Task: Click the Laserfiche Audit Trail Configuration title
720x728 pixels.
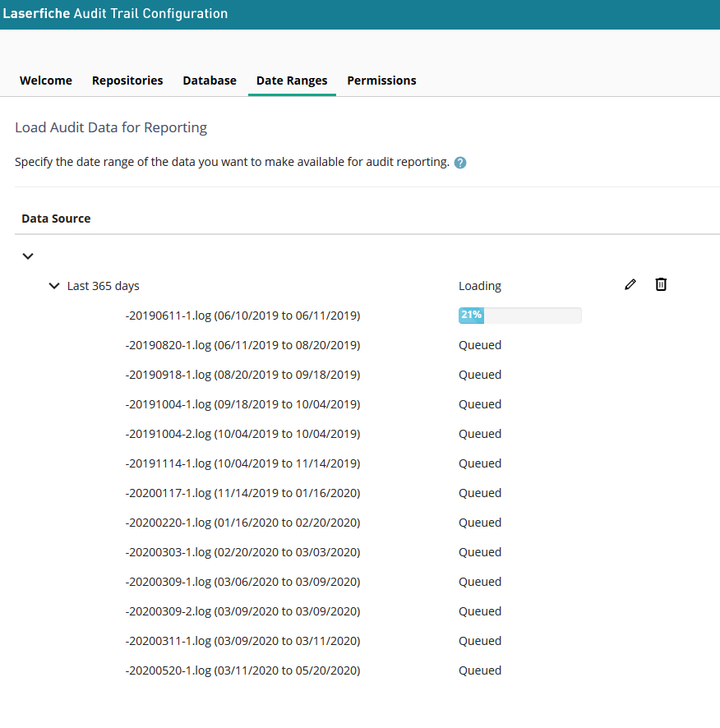Action: 115,13
